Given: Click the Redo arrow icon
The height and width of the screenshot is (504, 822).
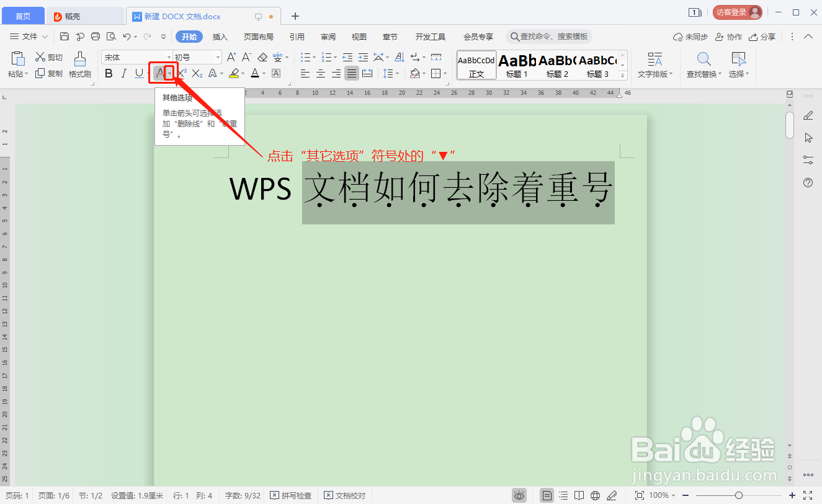Looking at the screenshot, I should pos(147,37).
